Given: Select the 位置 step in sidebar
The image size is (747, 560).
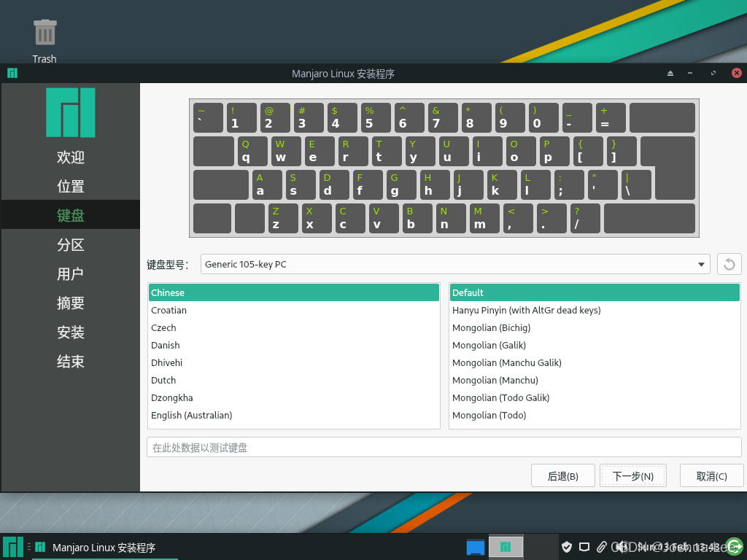Looking at the screenshot, I should coord(71,186).
